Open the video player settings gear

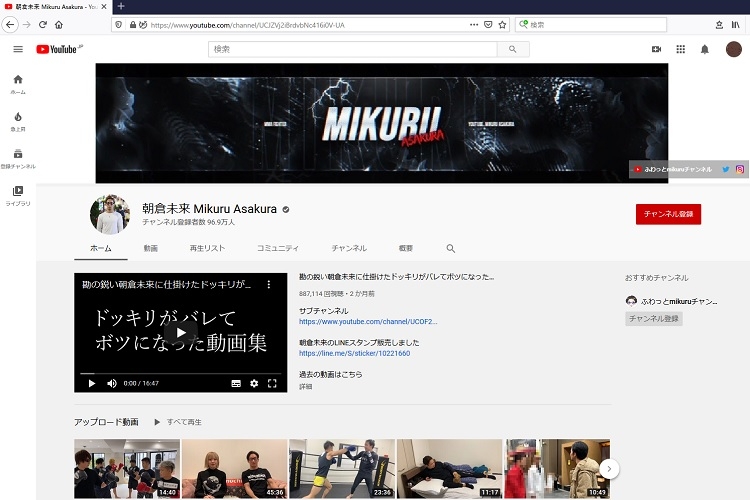click(254, 383)
